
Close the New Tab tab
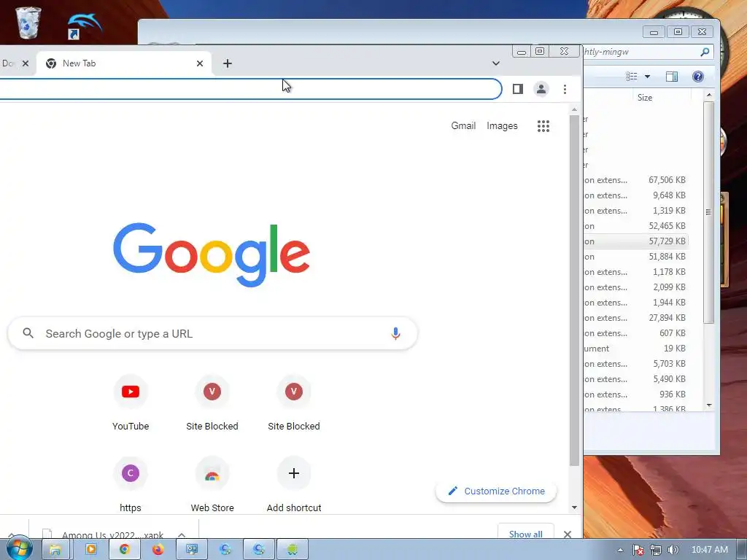(200, 63)
